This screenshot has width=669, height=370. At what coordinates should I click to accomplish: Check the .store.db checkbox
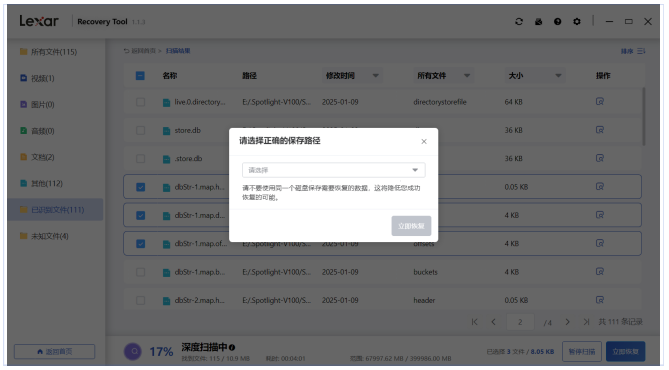pos(140,159)
